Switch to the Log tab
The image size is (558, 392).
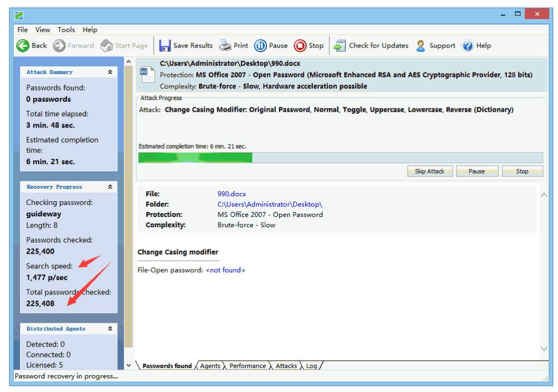(x=311, y=366)
